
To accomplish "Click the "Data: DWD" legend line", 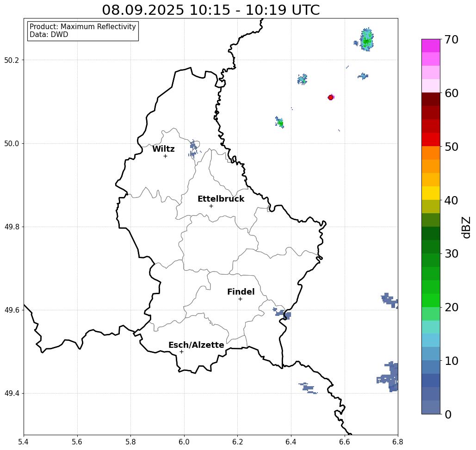I will [x=49, y=35].
